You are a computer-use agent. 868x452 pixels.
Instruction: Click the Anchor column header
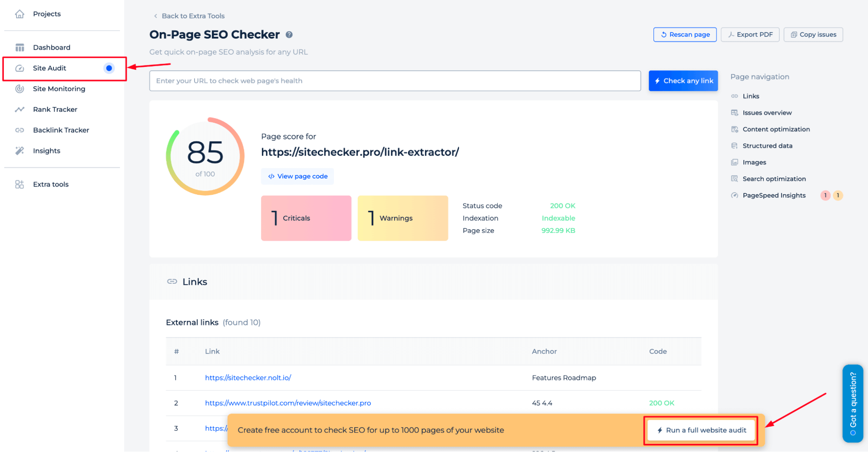[544, 351]
